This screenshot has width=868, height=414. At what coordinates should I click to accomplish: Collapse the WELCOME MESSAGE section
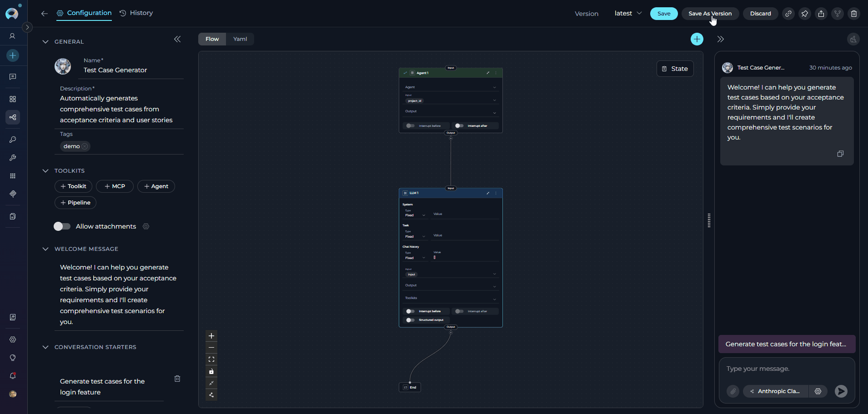[x=45, y=249]
